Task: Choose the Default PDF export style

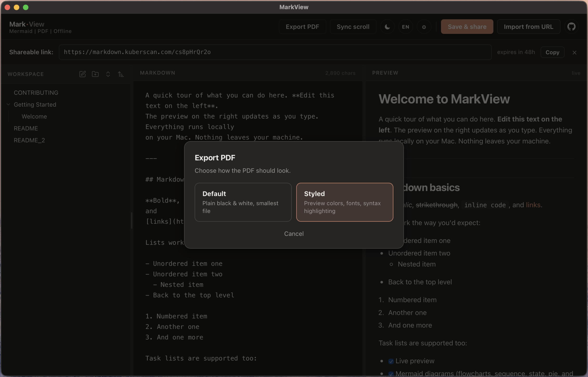Action: 243,202
